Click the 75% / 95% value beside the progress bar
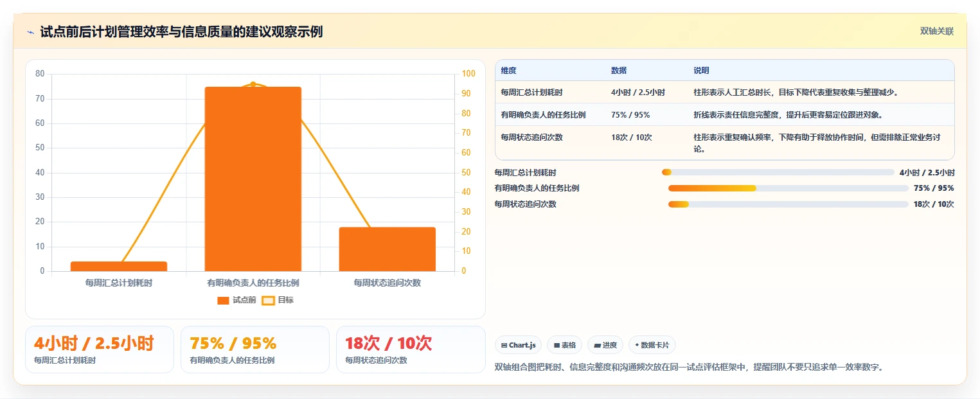 coord(934,188)
